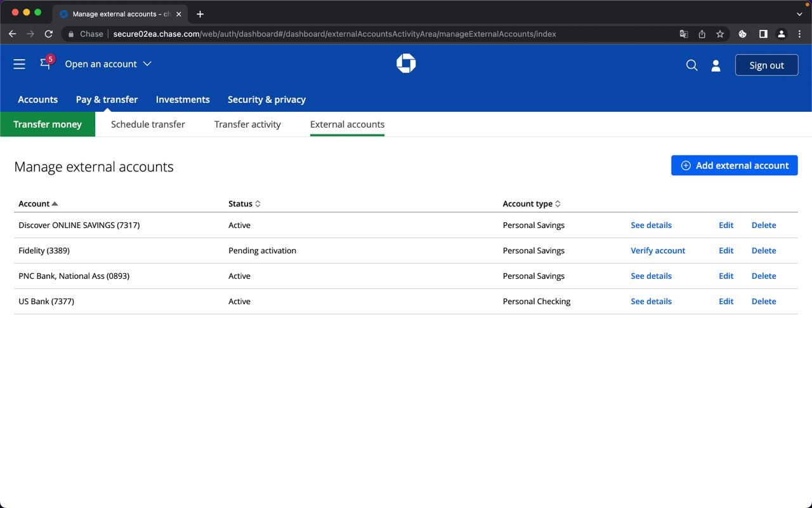Image resolution: width=812 pixels, height=508 pixels.
Task: Open the search magnifier icon
Action: coord(691,65)
